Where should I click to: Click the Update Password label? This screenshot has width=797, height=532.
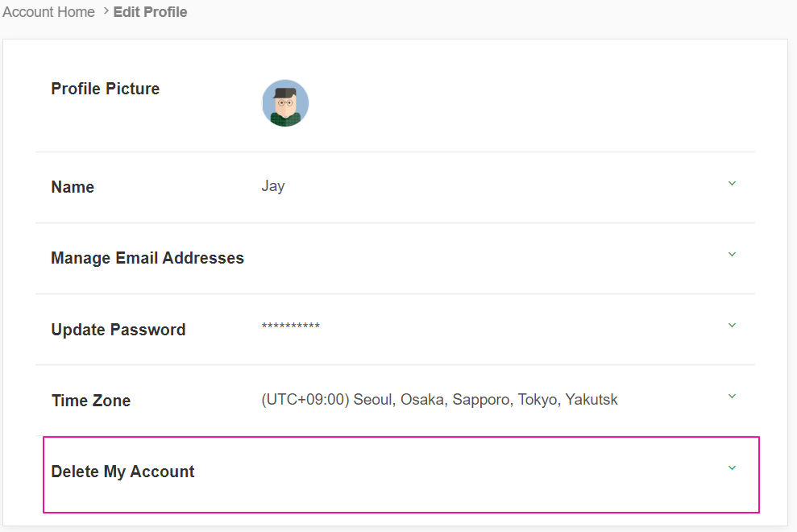pyautogui.click(x=118, y=330)
